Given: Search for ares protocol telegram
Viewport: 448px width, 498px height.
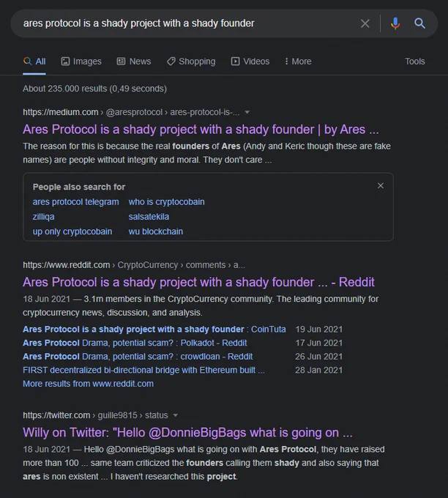Looking at the screenshot, I should point(75,202).
